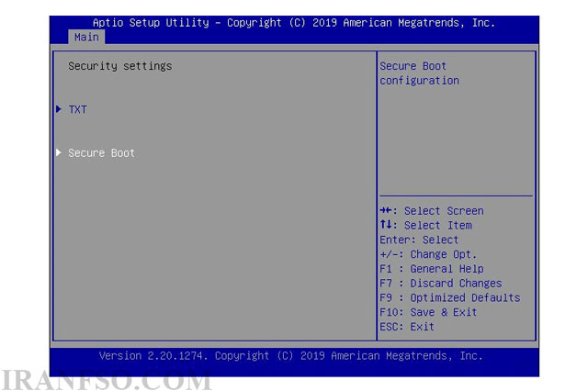
Task: Click the 'ESC: Exit' hint
Action: coord(407,327)
